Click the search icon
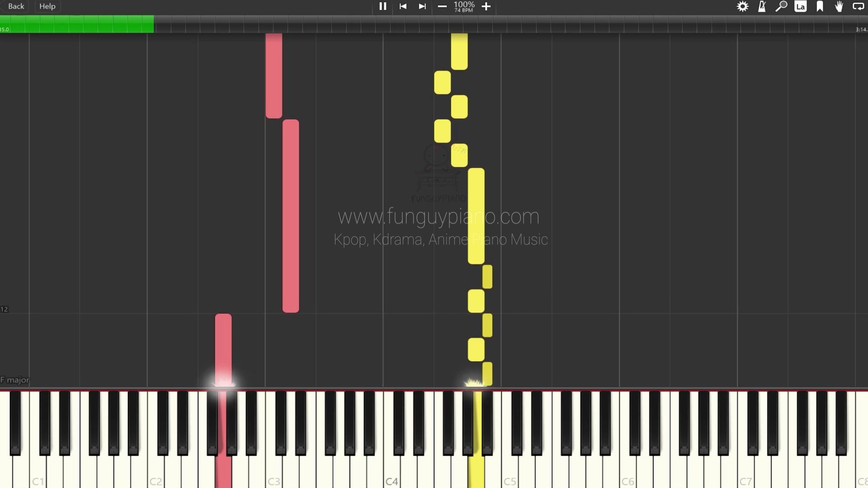Screen dimensions: 868x488 (x=781, y=7)
